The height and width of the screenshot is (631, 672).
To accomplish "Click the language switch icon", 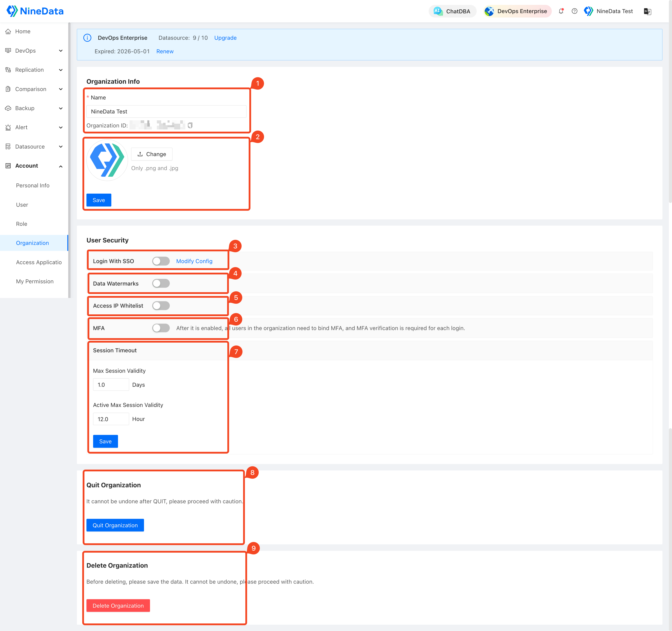I will (647, 12).
